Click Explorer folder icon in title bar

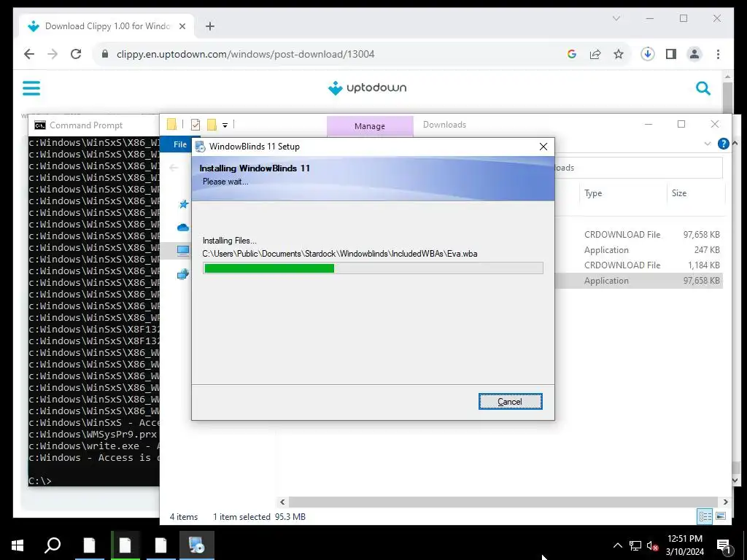click(x=172, y=125)
